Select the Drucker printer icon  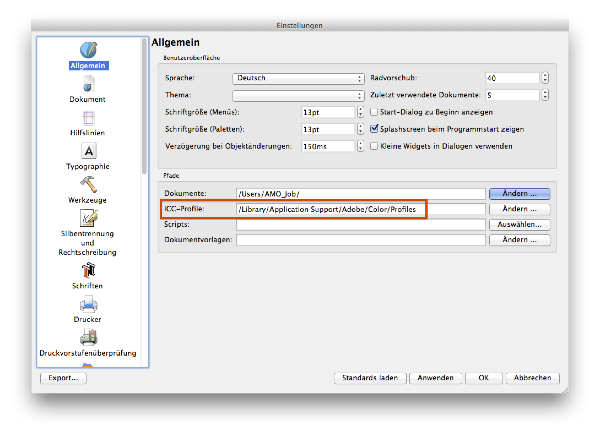point(88,304)
